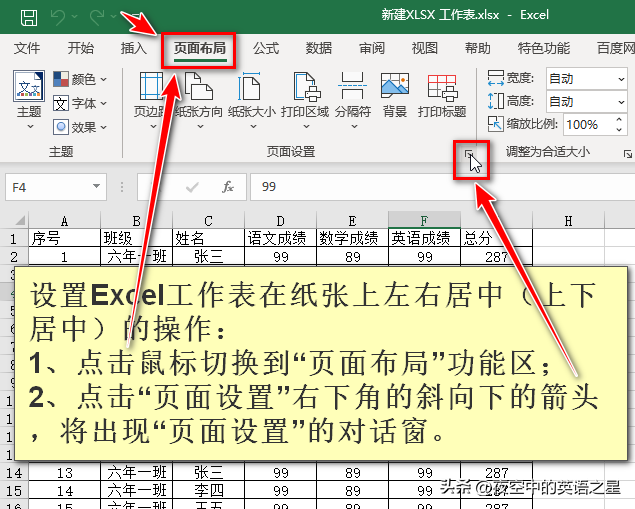Select column C header
Image resolution: width=635 pixels, height=509 pixels.
208,221
